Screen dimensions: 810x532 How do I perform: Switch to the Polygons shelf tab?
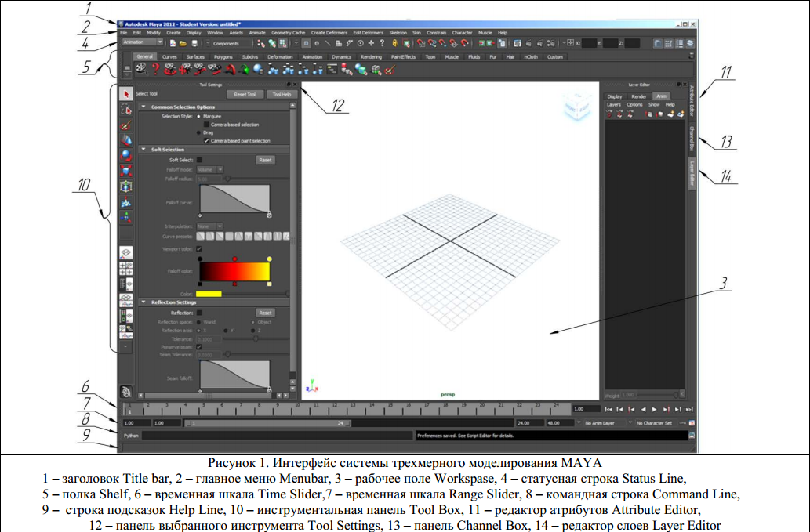click(223, 56)
